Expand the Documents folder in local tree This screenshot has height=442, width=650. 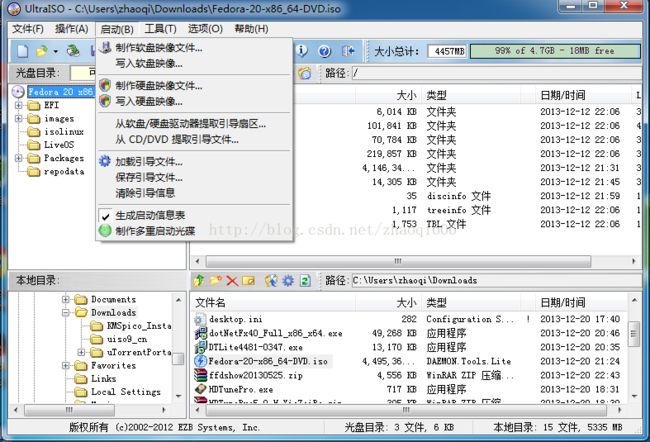(x=65, y=299)
